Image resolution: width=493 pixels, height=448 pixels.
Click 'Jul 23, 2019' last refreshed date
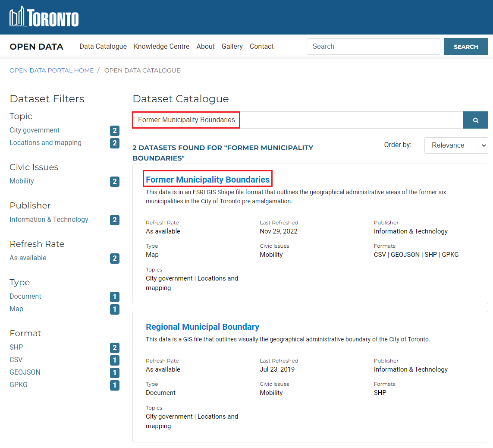pos(277,369)
